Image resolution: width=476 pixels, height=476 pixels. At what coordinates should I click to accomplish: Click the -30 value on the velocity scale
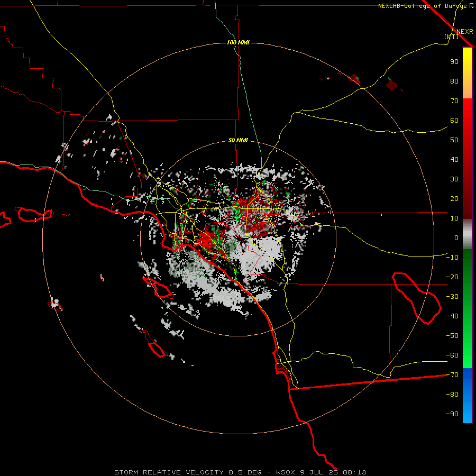452,297
